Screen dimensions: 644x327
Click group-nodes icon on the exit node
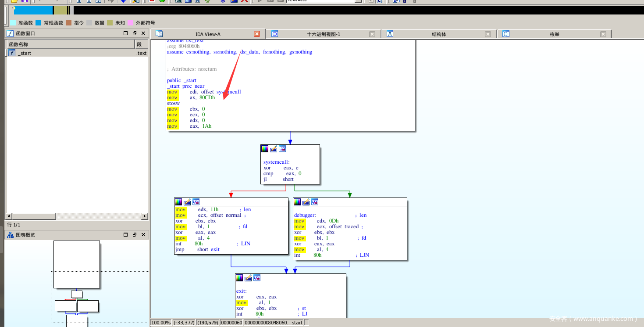[257, 278]
